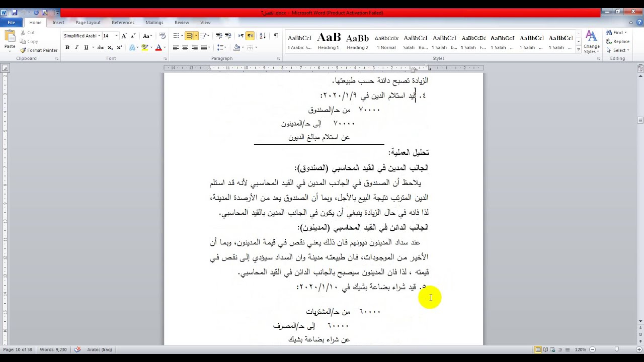644x362 pixels.
Task: Click the Grow Font icon
Action: coord(125,36)
